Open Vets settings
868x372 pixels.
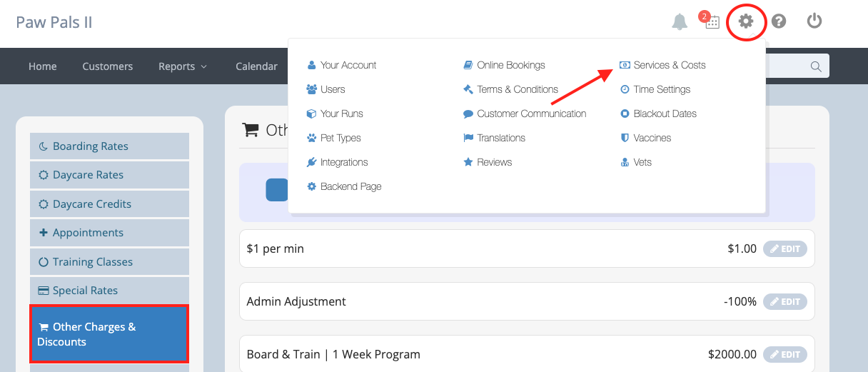point(635,162)
